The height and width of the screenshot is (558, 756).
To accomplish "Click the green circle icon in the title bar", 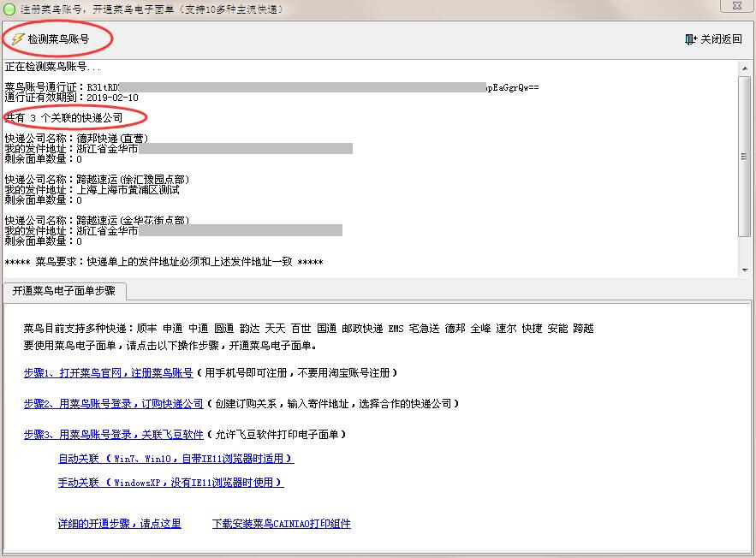I will 9,9.
